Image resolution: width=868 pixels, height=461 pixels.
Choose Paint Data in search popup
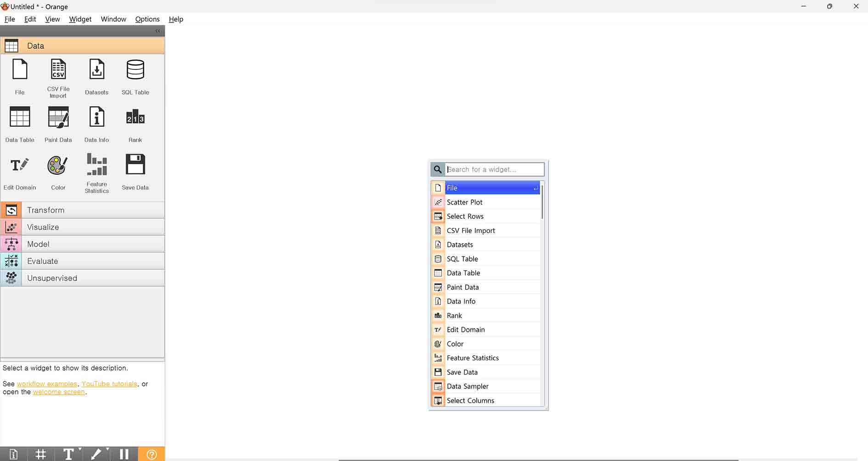coord(486,287)
